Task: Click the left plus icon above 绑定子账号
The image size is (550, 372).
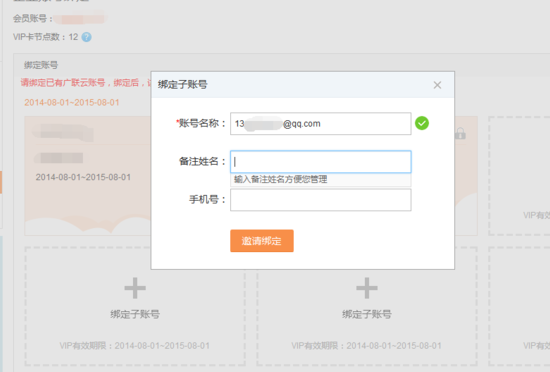Action: click(x=135, y=288)
